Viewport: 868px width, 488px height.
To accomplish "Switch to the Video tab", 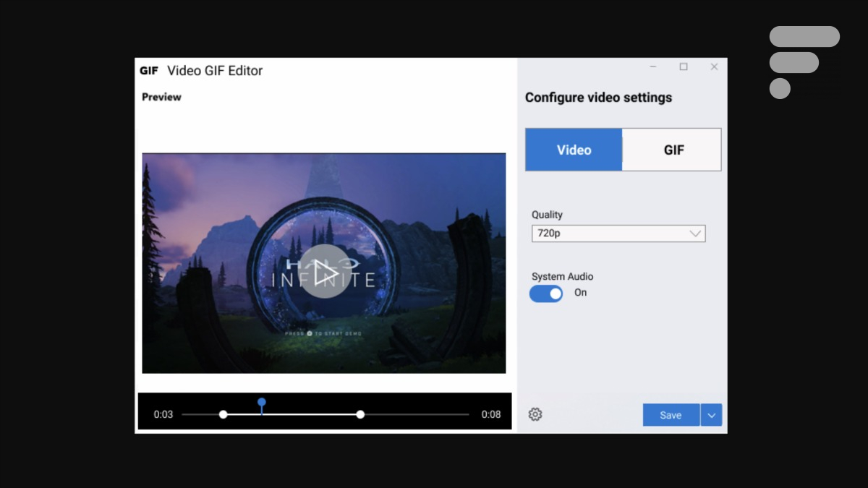I will [574, 150].
